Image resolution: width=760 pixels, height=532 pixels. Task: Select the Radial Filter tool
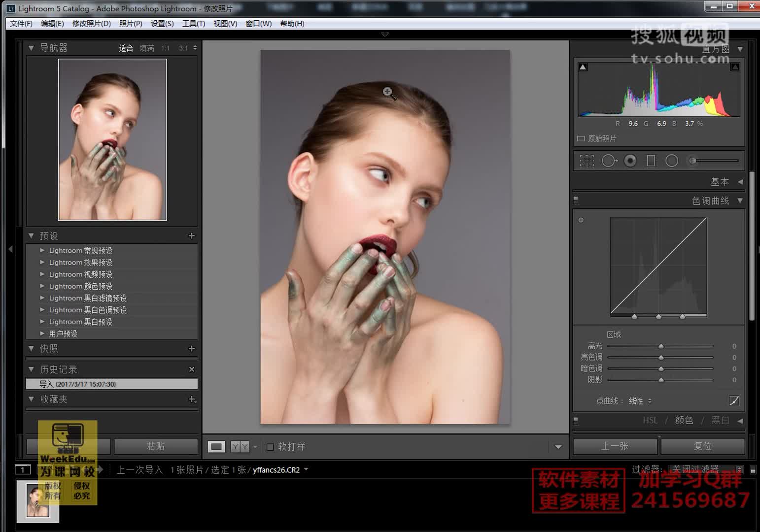coord(672,161)
